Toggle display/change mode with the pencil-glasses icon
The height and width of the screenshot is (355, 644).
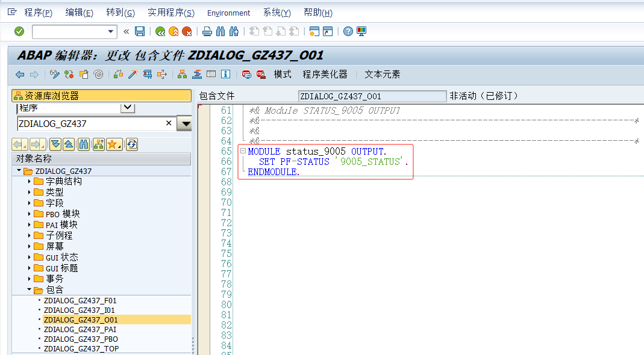[55, 74]
